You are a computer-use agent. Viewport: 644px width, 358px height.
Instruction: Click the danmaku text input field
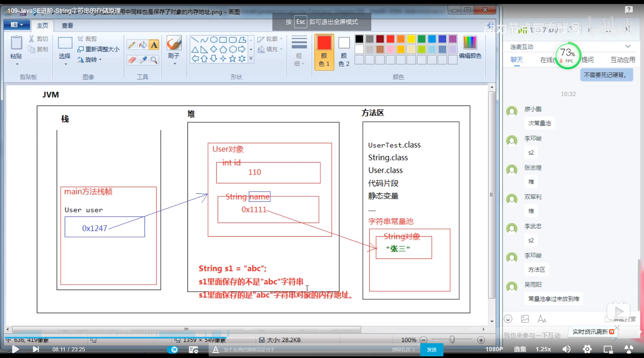[x=302, y=350]
